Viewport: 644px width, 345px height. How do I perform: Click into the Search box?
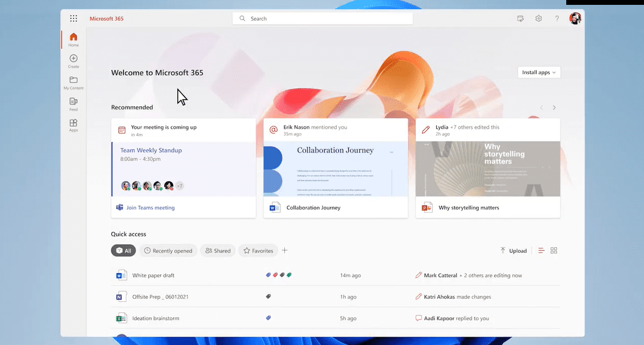323,18
